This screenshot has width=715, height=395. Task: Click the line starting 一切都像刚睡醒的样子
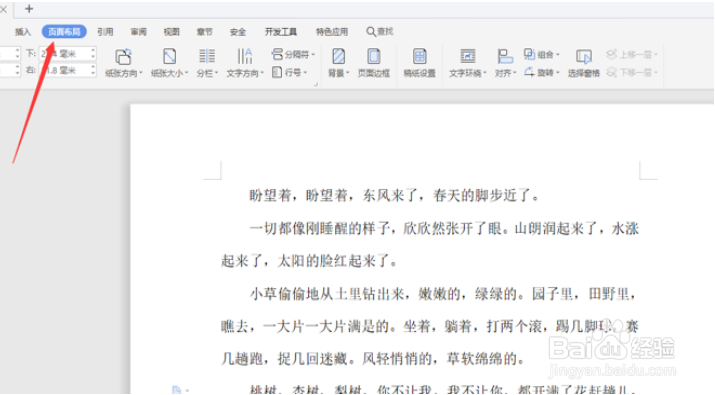coord(444,228)
